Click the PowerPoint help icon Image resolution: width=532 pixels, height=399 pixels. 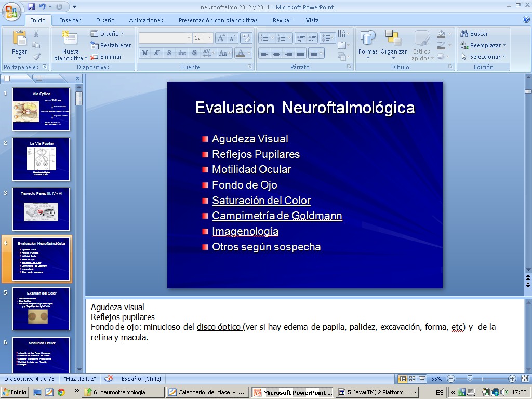tap(526, 20)
